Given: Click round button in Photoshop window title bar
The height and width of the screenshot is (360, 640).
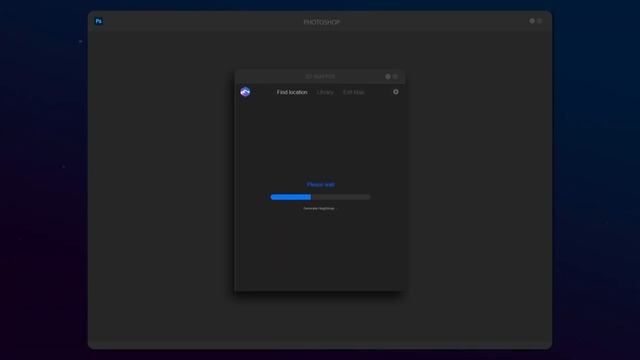Looking at the screenshot, I should click(532, 21).
